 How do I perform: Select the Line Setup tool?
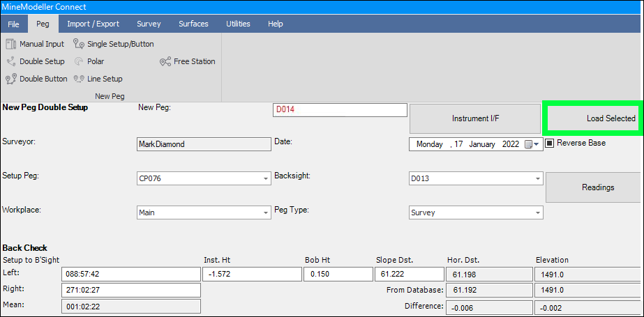[x=79, y=79]
